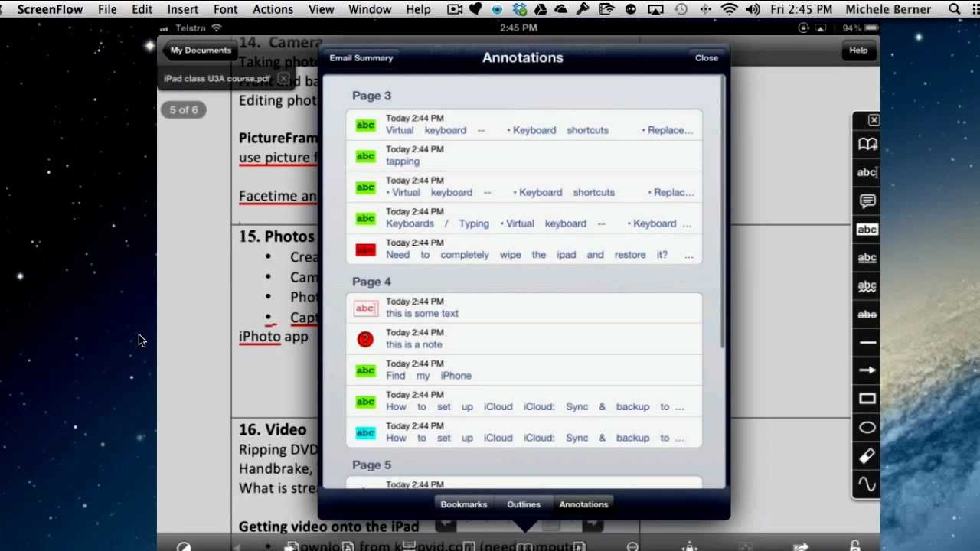
Task: Switch to the Outlines tab
Action: coord(524,504)
